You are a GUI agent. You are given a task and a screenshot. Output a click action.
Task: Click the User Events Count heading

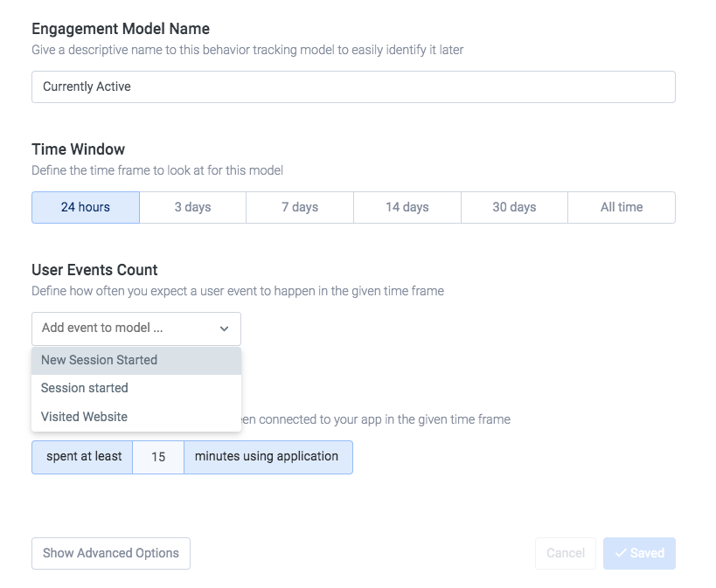[94, 270]
